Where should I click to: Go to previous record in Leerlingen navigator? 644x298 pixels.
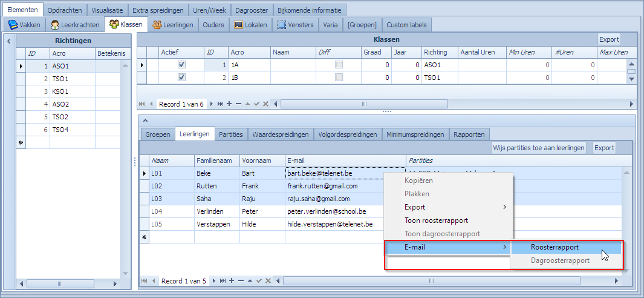pos(154,280)
